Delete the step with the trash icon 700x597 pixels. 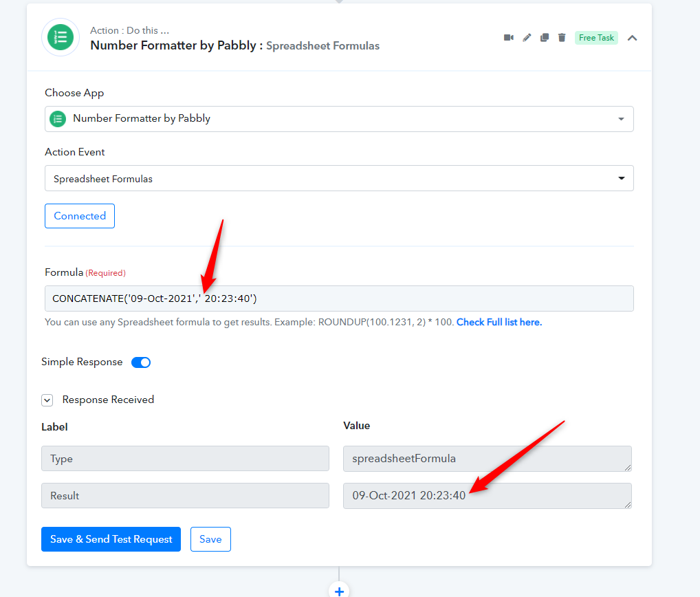pos(562,38)
